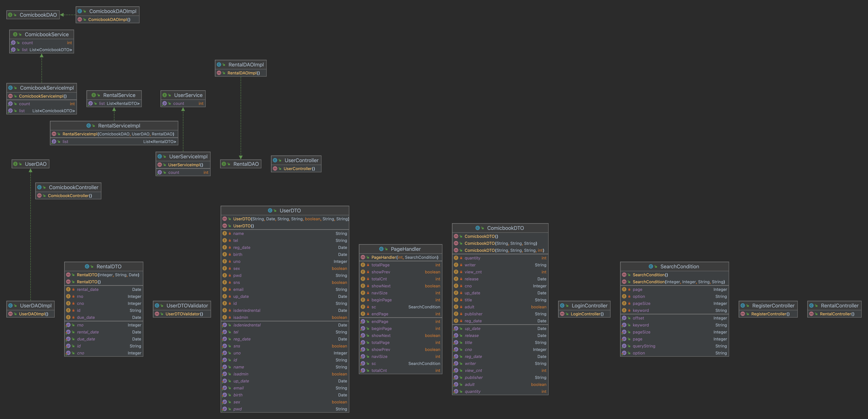Click the PageHandler class icon

[x=381, y=249]
